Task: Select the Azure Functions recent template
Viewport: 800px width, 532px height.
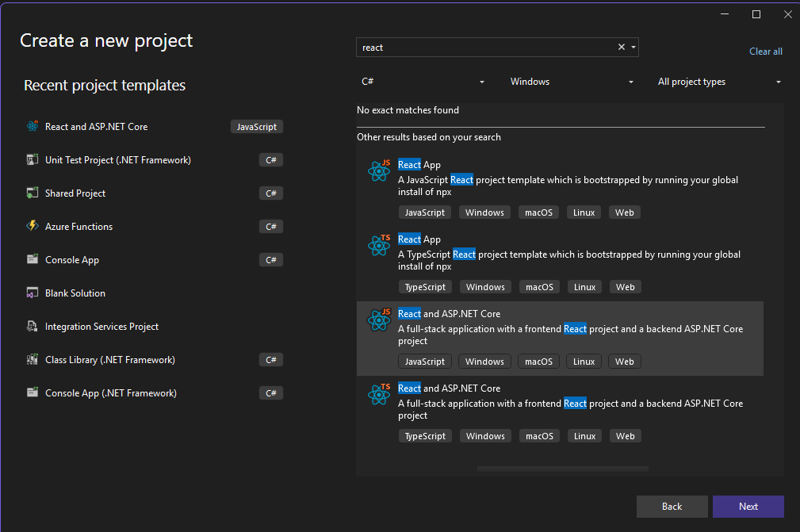Action: coord(154,227)
